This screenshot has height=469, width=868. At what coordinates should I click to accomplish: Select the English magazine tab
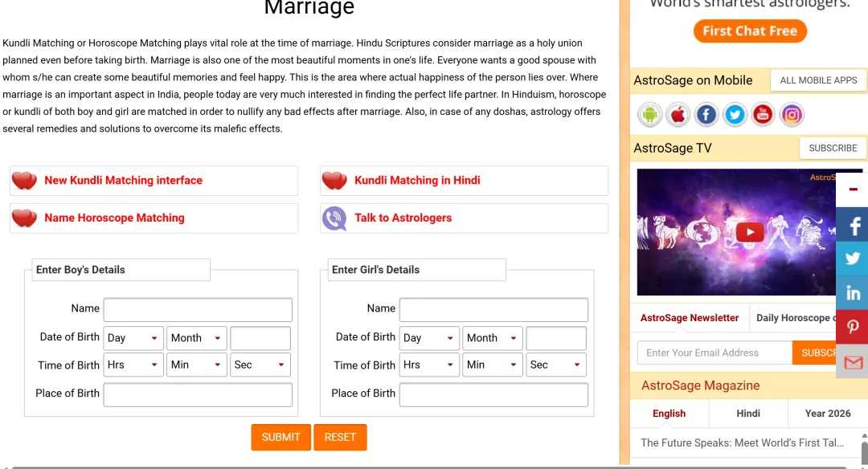pos(669,414)
